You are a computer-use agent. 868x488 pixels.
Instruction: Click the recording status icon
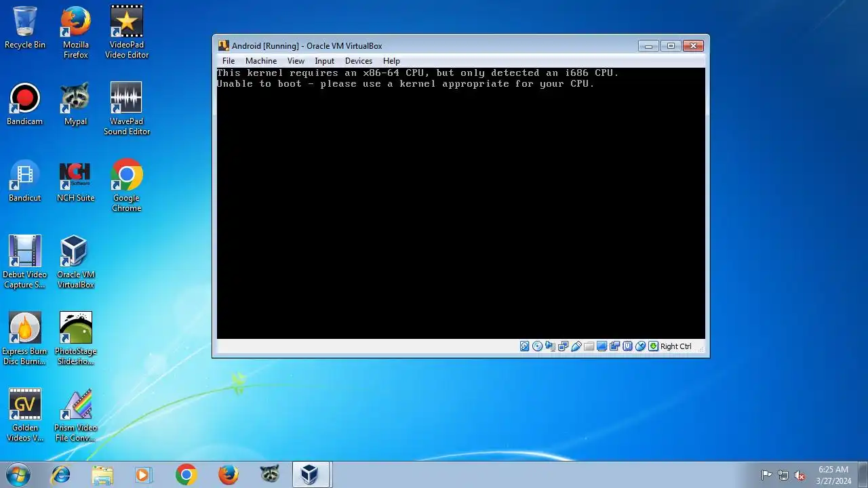click(x=614, y=346)
